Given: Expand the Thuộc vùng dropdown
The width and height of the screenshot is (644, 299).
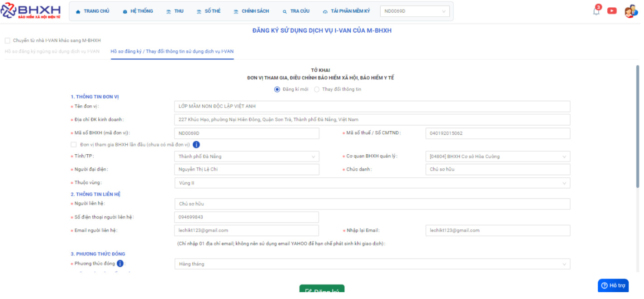Looking at the screenshot, I should (x=372, y=183).
